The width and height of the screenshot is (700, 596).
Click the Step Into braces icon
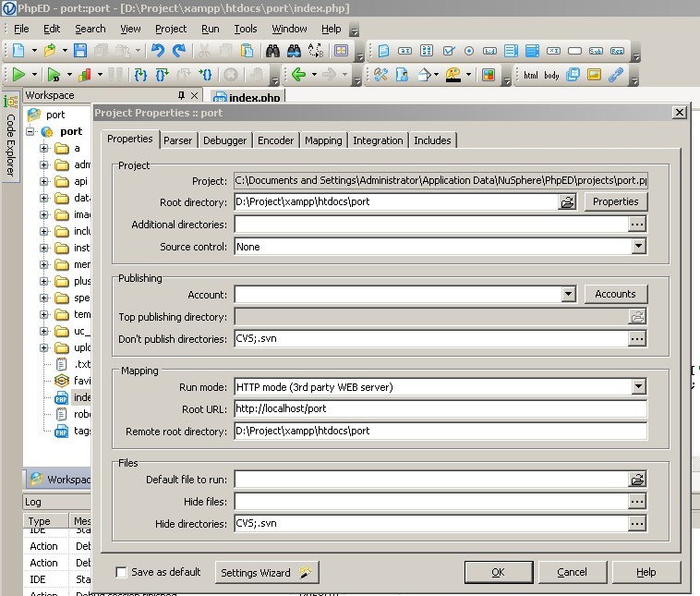(x=140, y=75)
